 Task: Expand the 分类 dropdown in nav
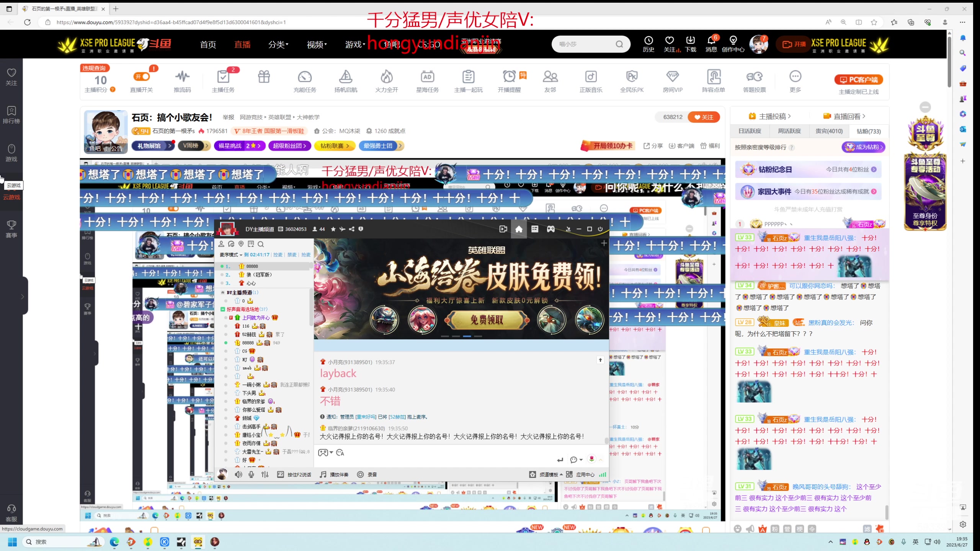tap(278, 44)
